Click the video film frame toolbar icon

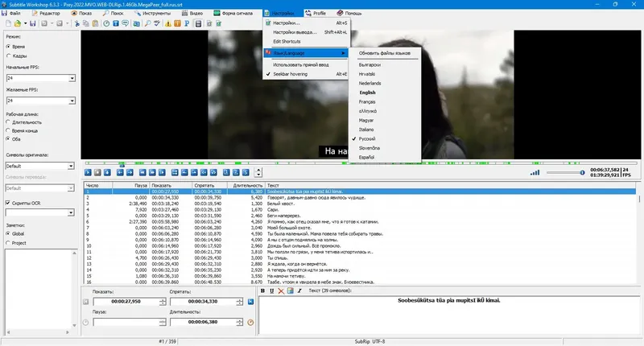[x=198, y=23]
